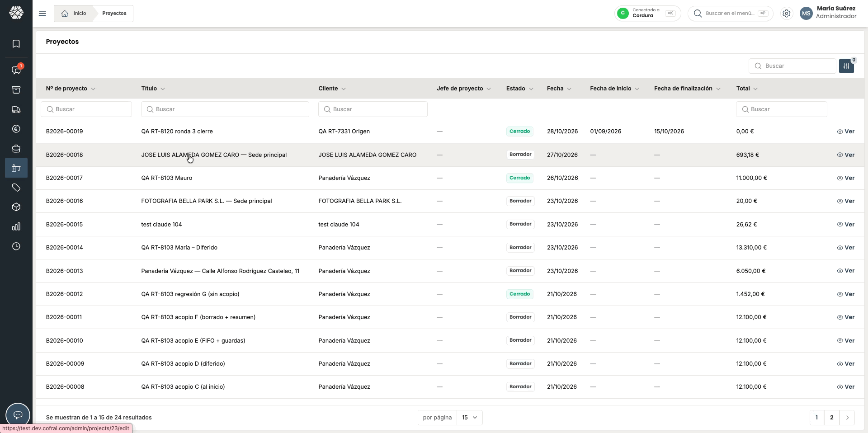Open project titled test claude 104

point(161,225)
